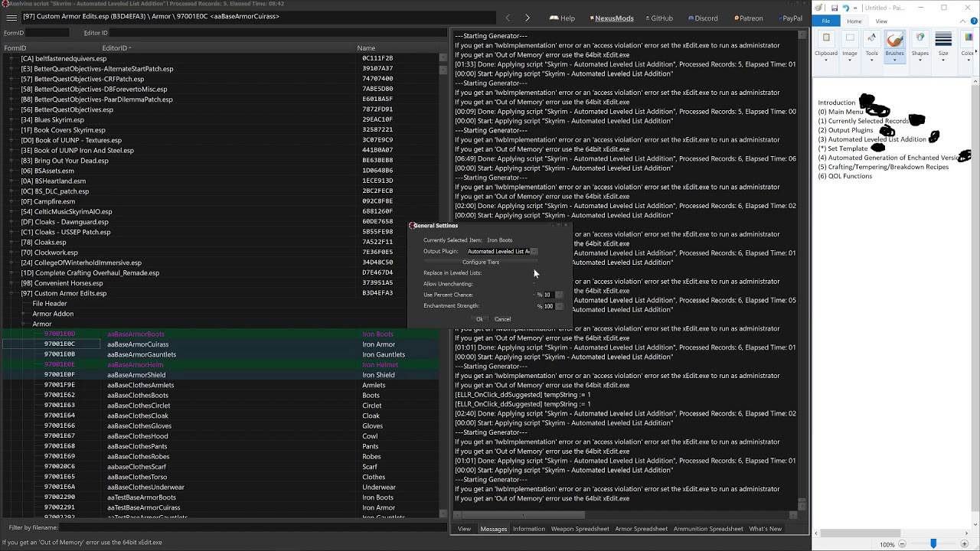Open the hamburger menu in xEdit
The height and width of the screenshot is (551, 980).
click(x=11, y=17)
